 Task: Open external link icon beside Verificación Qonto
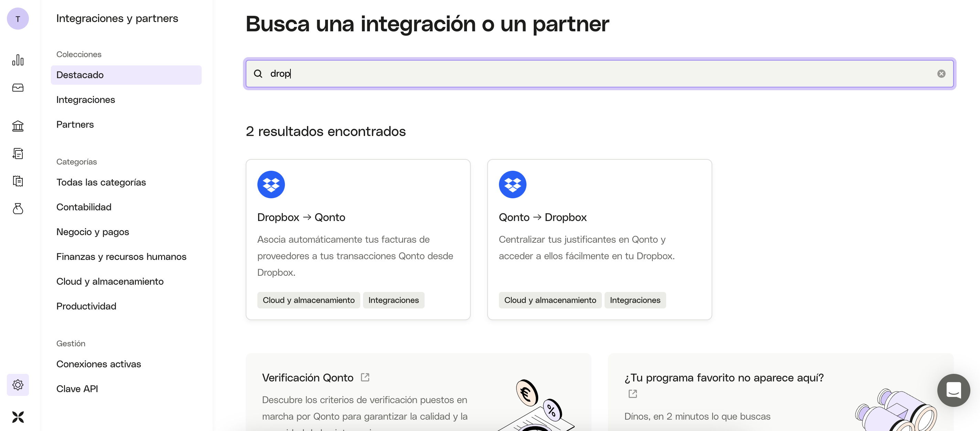(365, 377)
